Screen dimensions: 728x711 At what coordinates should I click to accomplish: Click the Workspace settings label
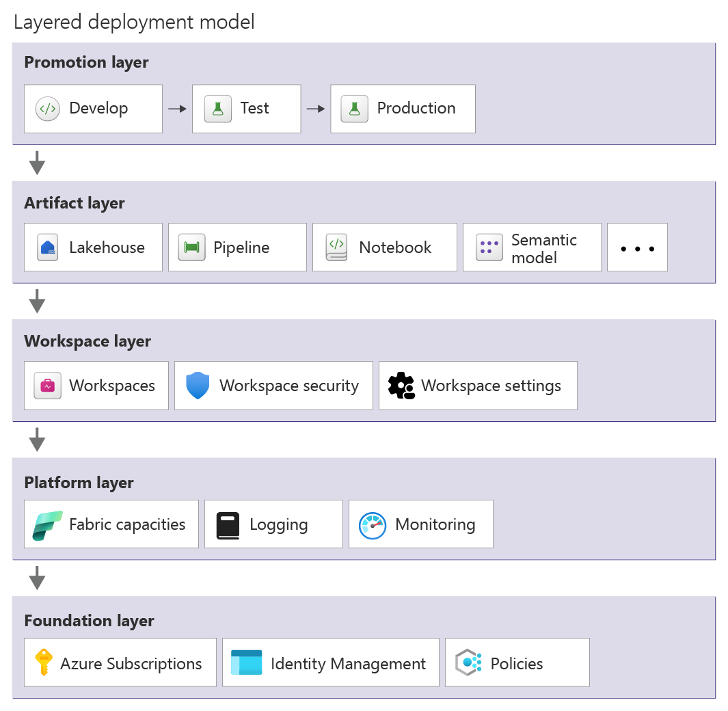[491, 386]
